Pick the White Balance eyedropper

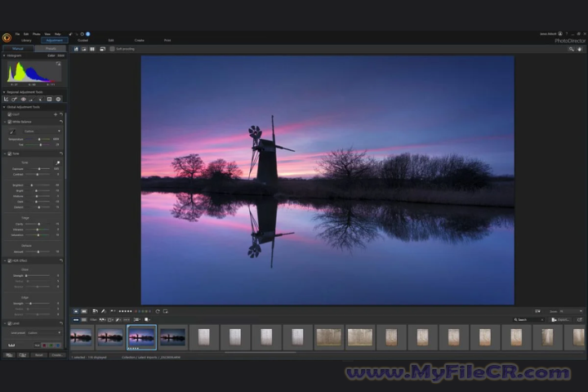12,131
